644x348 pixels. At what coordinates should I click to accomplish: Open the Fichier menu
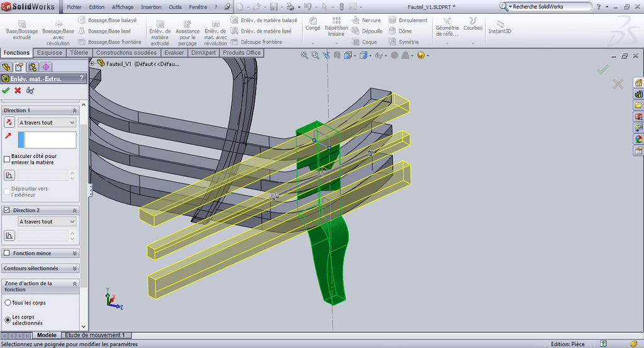pyautogui.click(x=74, y=7)
